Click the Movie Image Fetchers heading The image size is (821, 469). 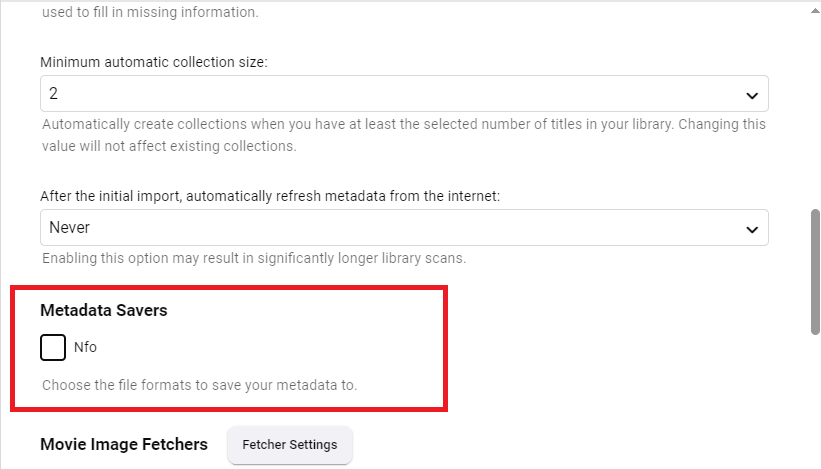click(124, 444)
